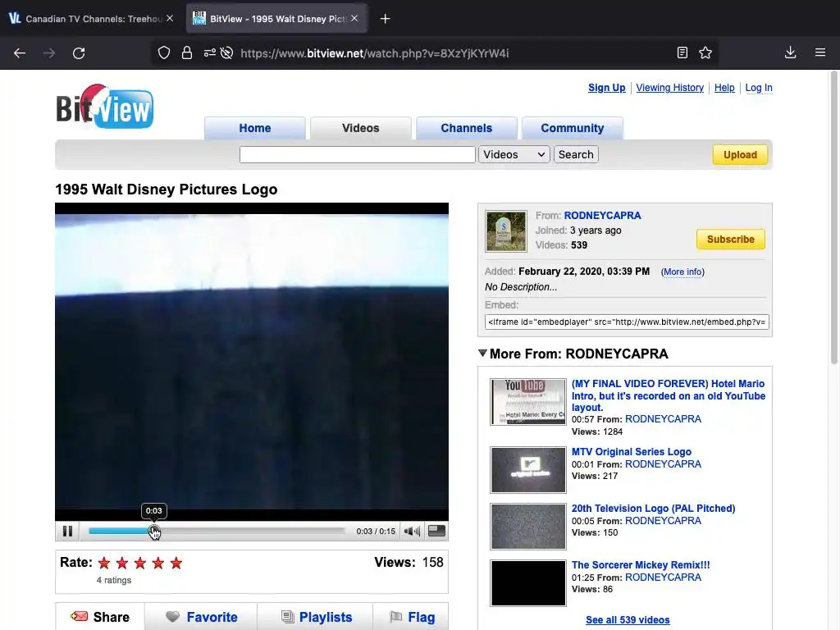
Task: Open the site permissions icon in address bar
Action: [209, 53]
